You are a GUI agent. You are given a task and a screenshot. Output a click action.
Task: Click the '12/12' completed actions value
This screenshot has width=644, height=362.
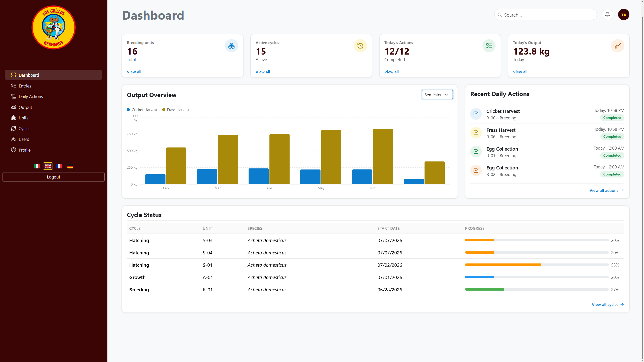397,51
